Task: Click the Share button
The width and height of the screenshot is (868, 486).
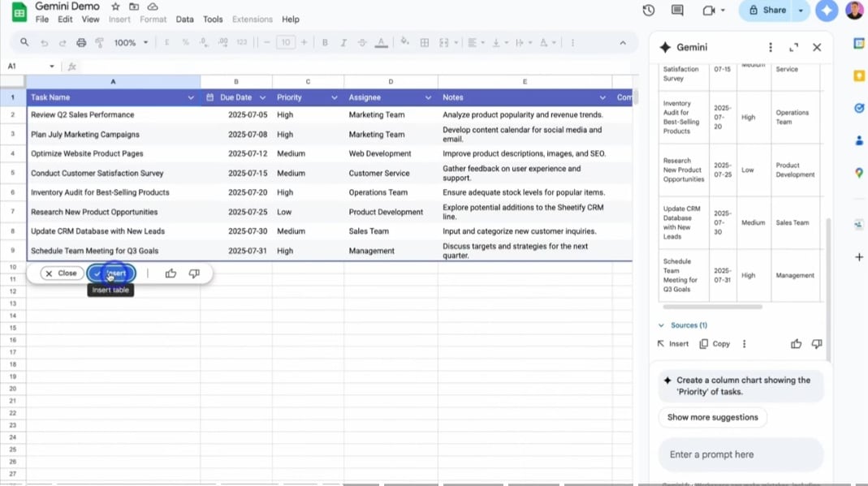Action: tap(767, 11)
